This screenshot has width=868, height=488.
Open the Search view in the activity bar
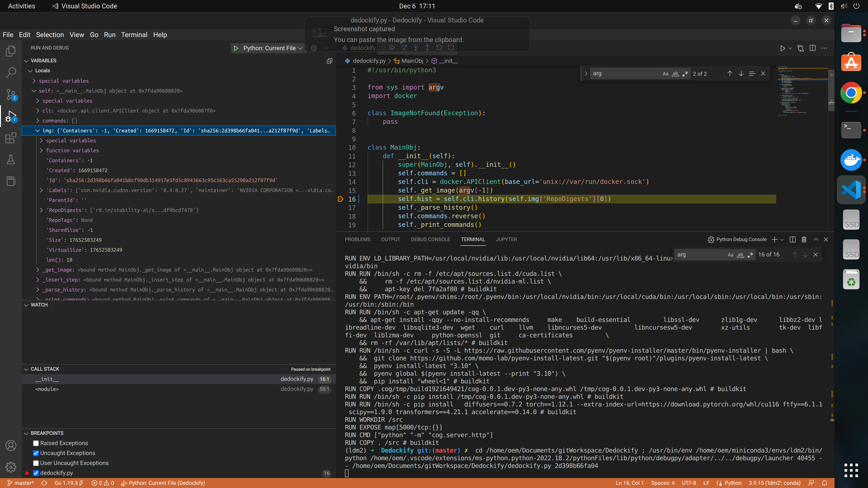(x=11, y=72)
